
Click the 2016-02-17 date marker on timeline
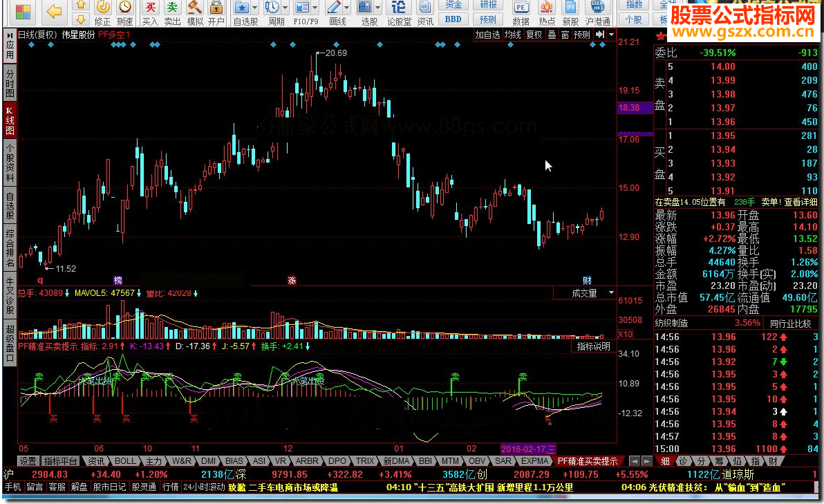point(529,449)
